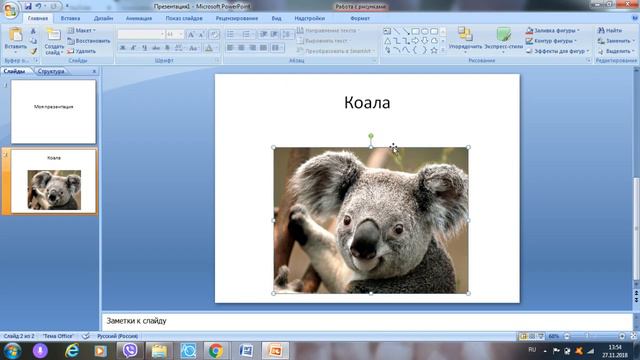Open Экспресс-стили (Quick Styles) dropdown

pyautogui.click(x=503, y=39)
